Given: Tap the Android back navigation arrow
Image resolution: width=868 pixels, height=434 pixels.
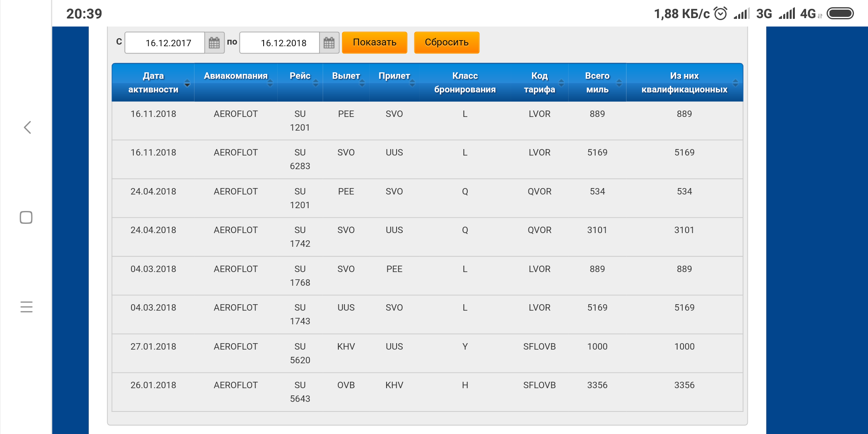Looking at the screenshot, I should (27, 127).
